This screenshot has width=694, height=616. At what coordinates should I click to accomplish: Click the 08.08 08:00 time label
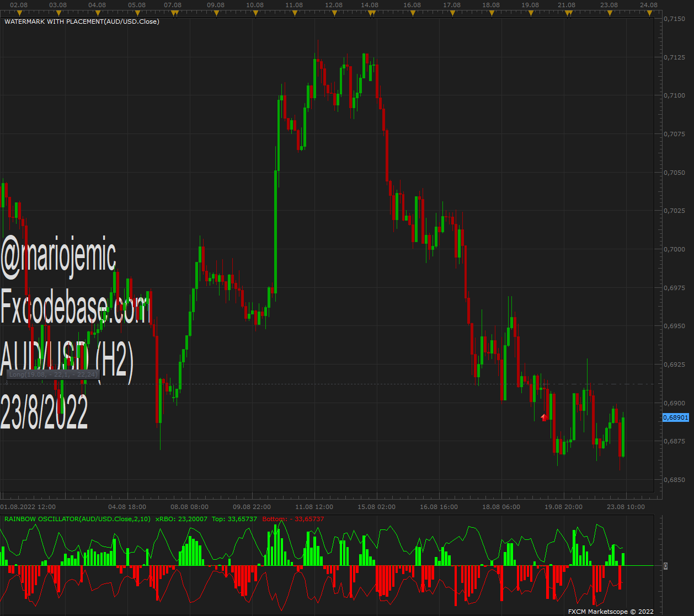pos(189,506)
